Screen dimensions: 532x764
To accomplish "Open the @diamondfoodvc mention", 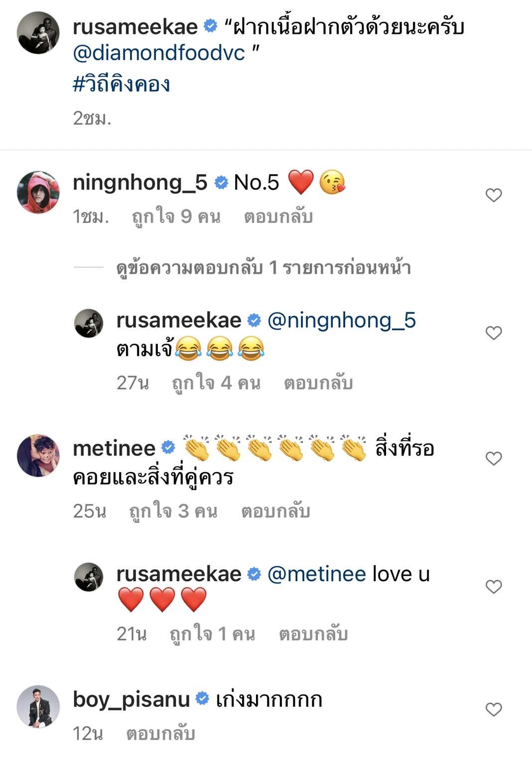I will [x=159, y=53].
